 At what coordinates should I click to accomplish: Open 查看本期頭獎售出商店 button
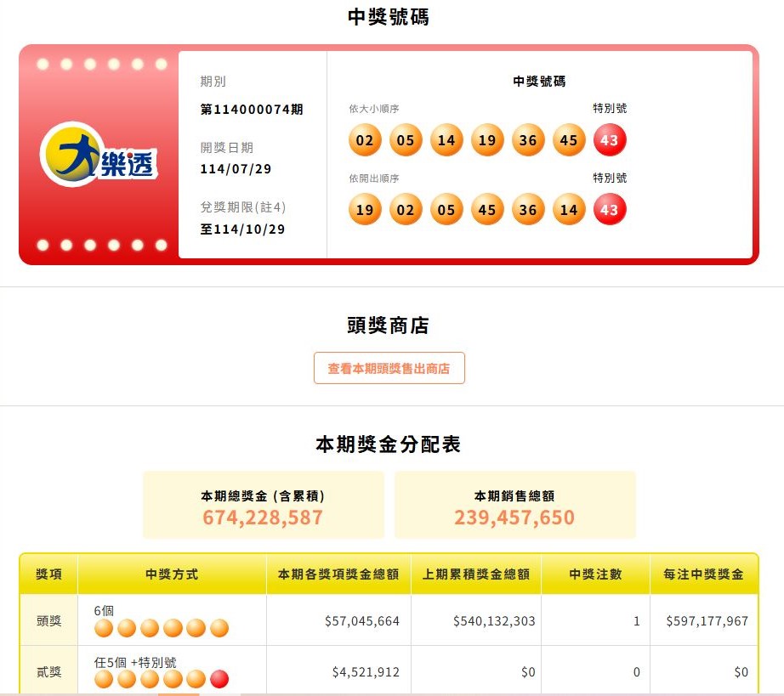point(389,368)
